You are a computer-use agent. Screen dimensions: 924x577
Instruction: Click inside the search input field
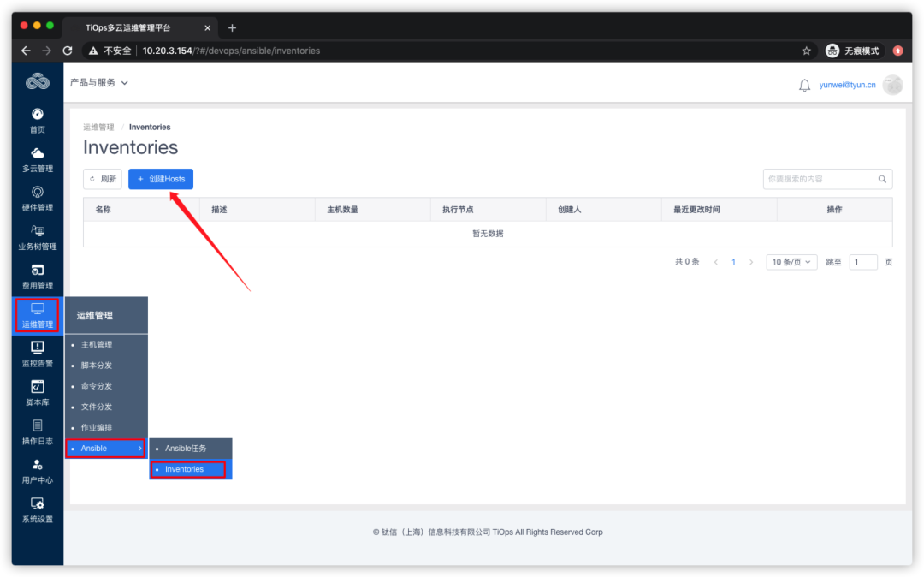[x=821, y=179]
